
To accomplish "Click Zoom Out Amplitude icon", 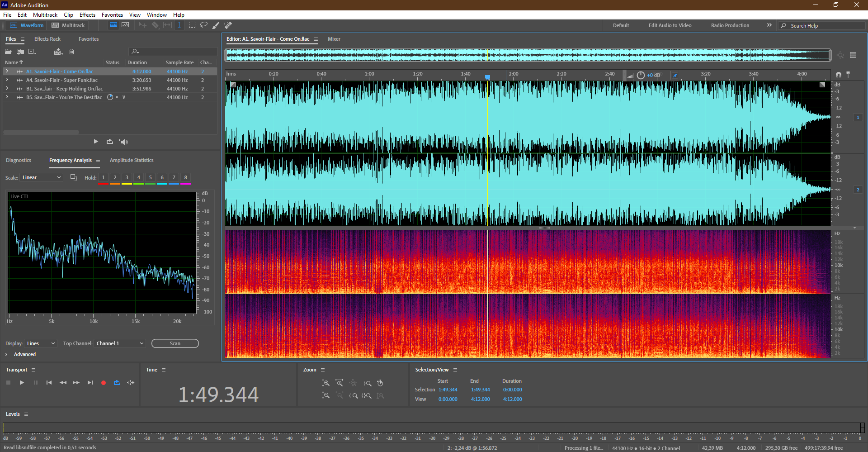I will [x=325, y=395].
